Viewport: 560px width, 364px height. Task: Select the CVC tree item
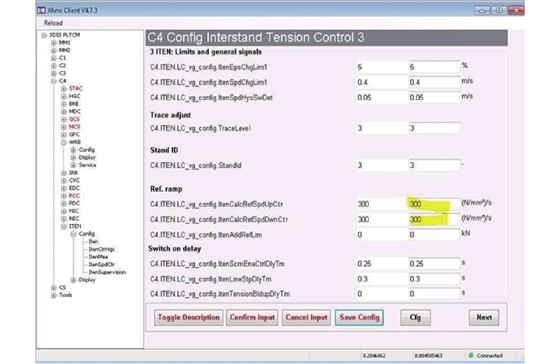(x=74, y=180)
